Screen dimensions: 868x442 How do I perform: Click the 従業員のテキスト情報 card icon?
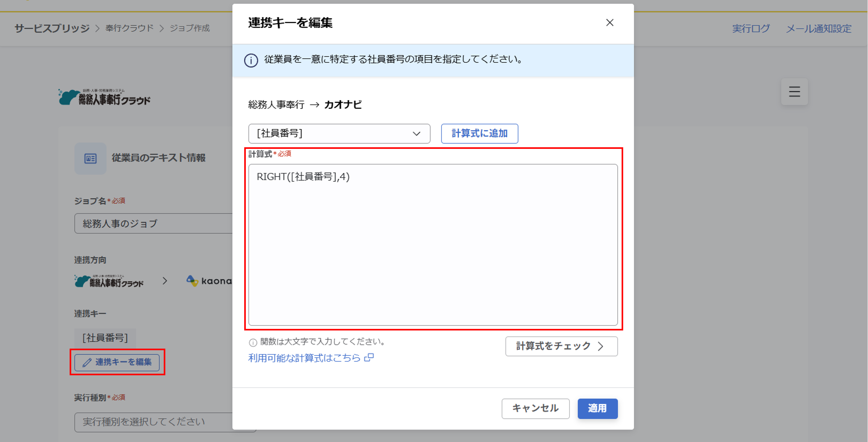[90, 159]
